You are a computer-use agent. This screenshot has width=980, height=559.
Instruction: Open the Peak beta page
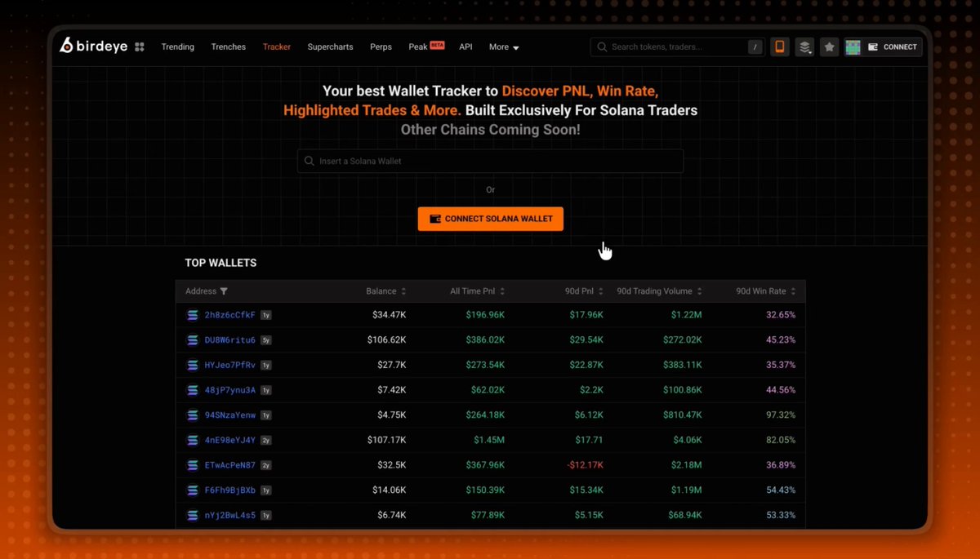point(426,47)
